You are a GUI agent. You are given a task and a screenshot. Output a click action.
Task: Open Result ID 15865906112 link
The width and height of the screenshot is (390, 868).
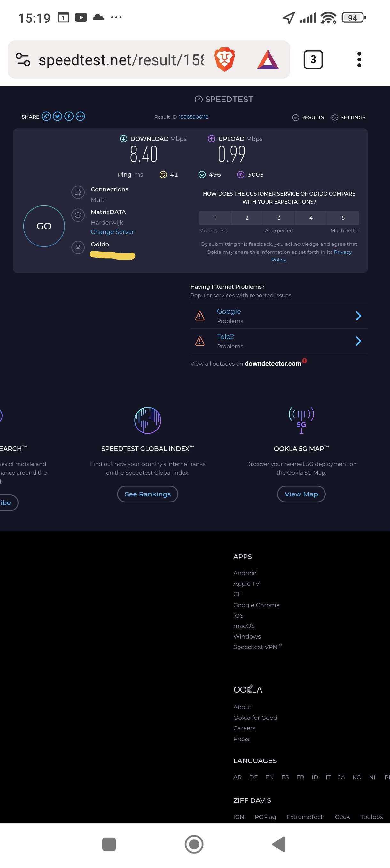coord(193,117)
